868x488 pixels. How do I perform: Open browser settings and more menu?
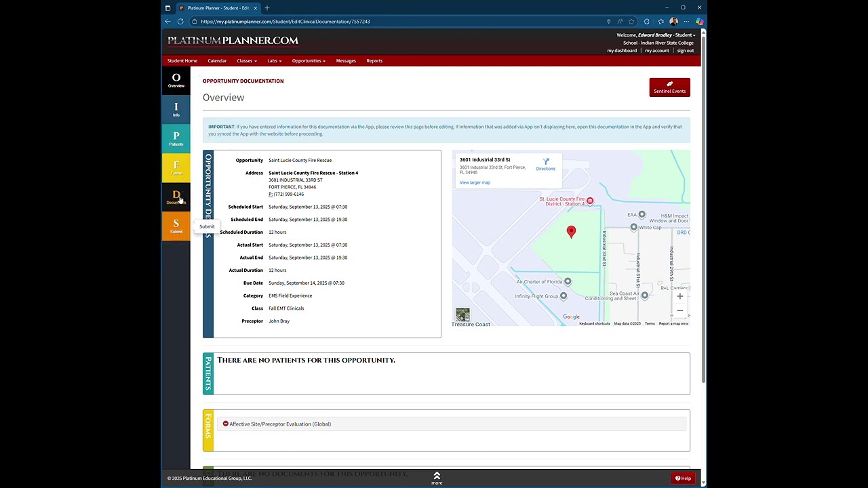click(x=686, y=21)
